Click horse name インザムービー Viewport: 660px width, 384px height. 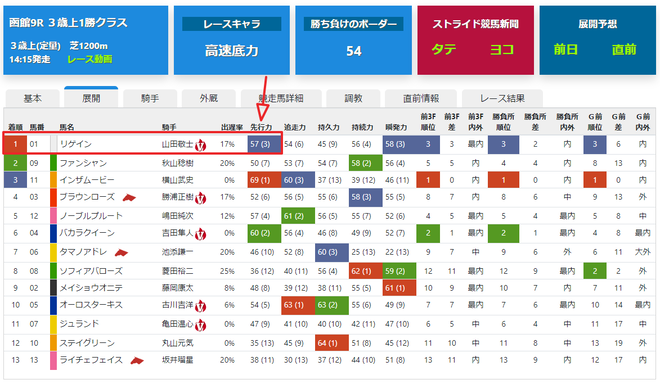click(x=87, y=180)
